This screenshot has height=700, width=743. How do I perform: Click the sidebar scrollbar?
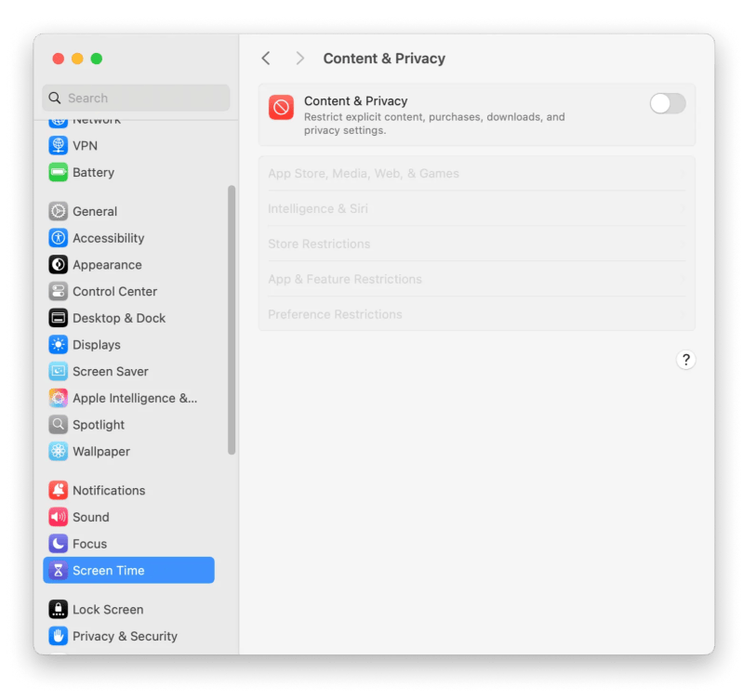(x=232, y=320)
